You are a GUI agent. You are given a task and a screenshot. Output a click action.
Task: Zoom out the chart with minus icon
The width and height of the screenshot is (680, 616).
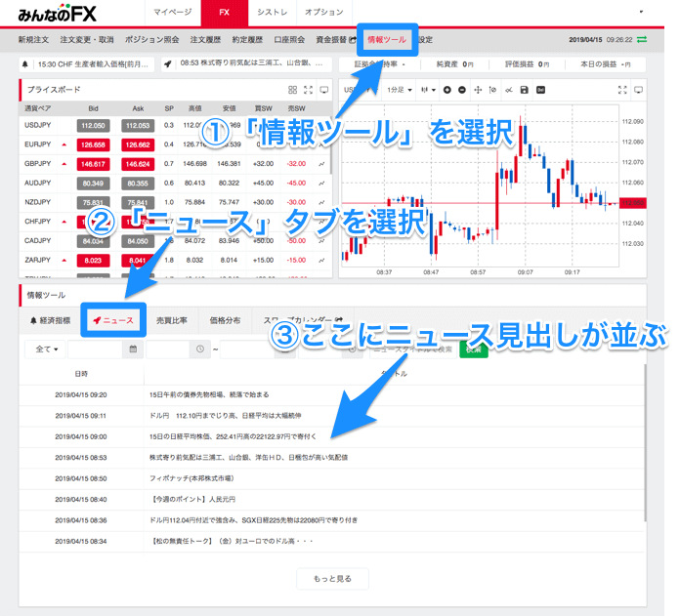pyautogui.click(x=462, y=90)
